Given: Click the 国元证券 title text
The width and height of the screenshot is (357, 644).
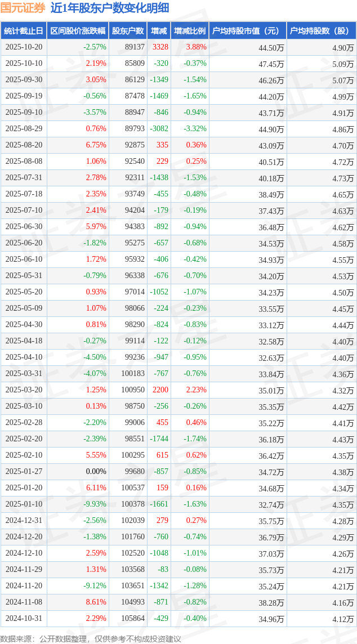Looking at the screenshot, I should pos(23,8).
